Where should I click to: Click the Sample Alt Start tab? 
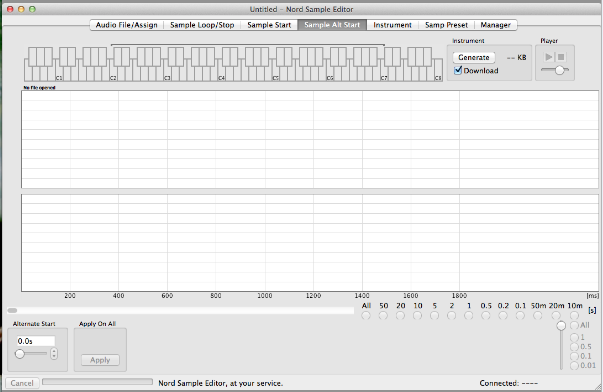[x=332, y=25]
